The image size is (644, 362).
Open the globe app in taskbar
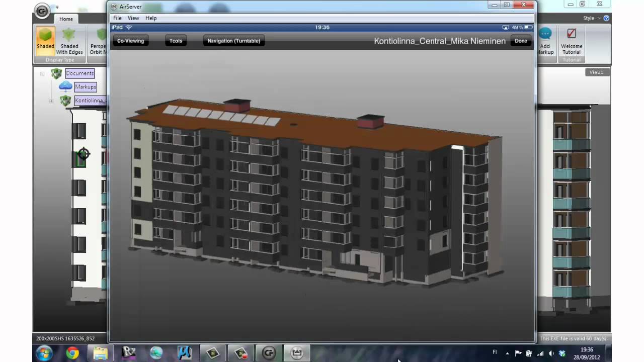point(156,353)
